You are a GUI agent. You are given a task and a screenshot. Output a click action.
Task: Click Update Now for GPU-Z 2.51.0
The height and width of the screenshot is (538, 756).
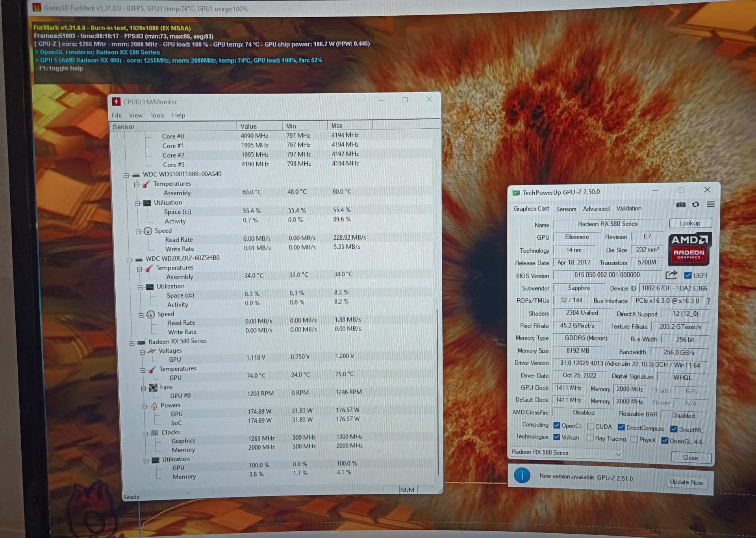coord(686,482)
